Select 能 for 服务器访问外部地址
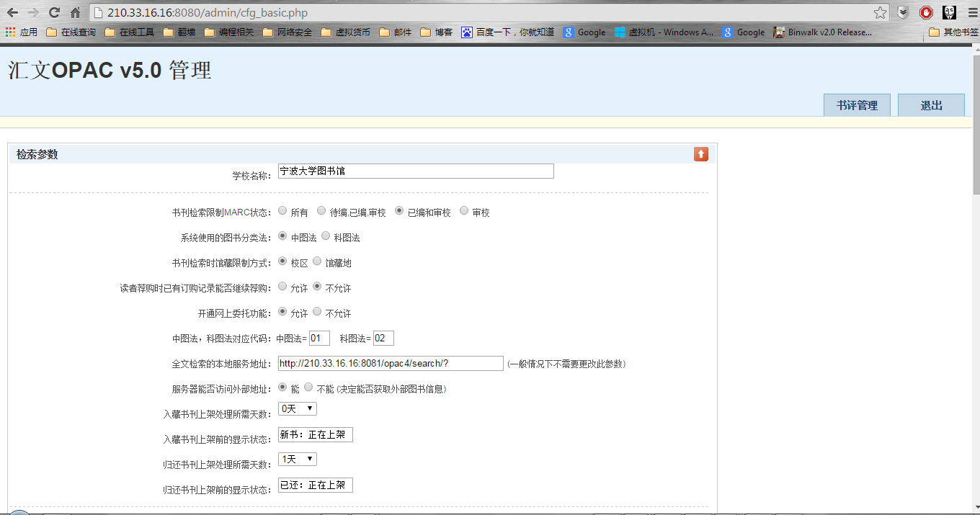Image resolution: width=980 pixels, height=515 pixels. 282,388
